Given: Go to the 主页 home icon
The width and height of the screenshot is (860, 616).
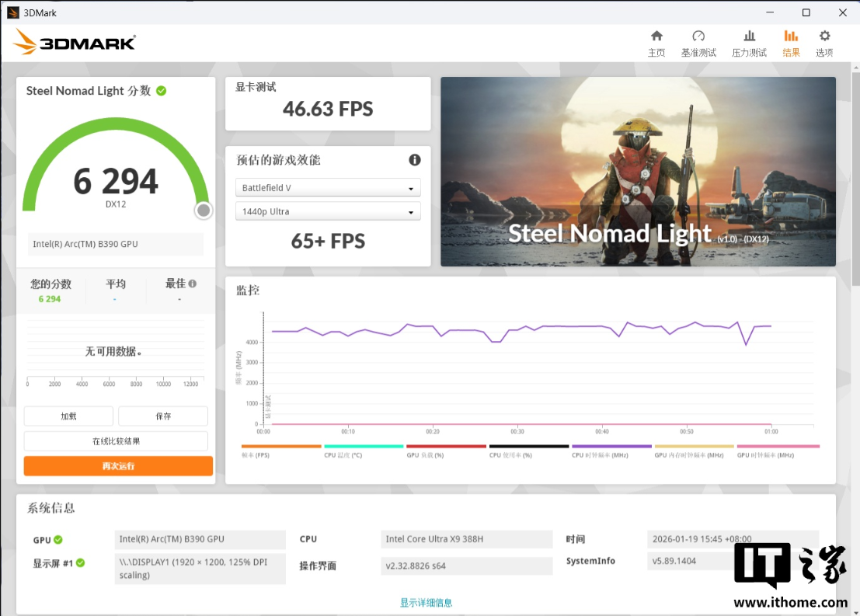Looking at the screenshot, I should [656, 37].
